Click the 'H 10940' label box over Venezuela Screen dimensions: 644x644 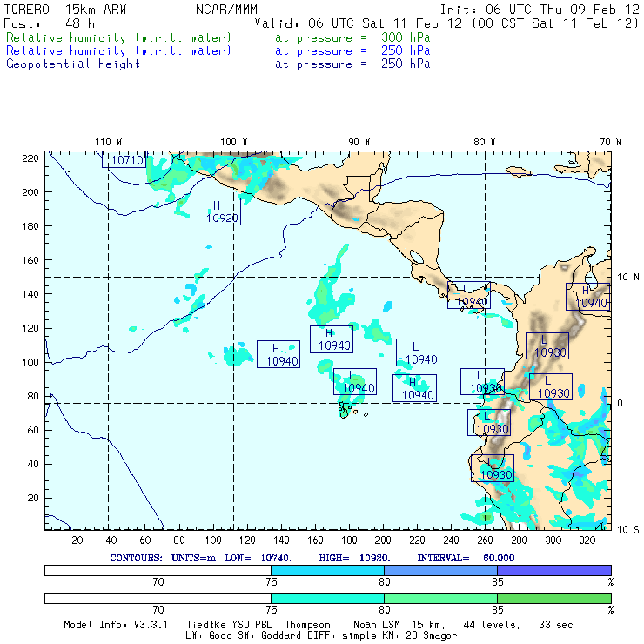pyautogui.click(x=588, y=297)
